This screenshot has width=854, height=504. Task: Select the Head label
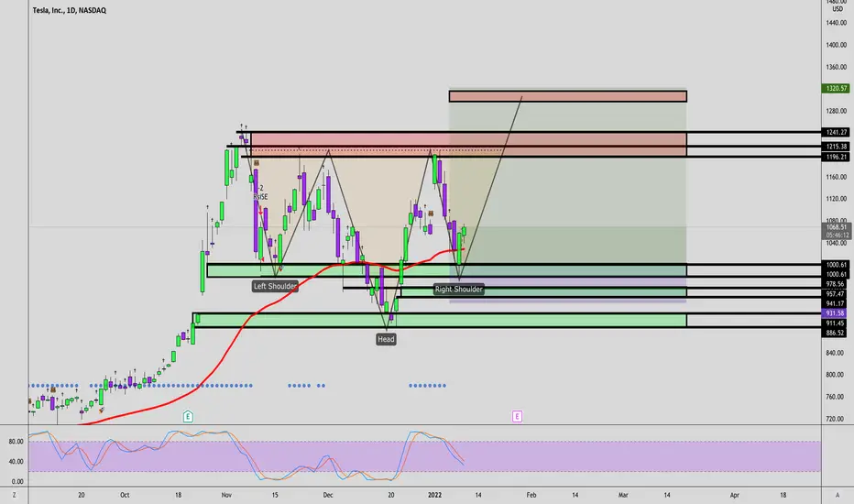click(x=386, y=339)
